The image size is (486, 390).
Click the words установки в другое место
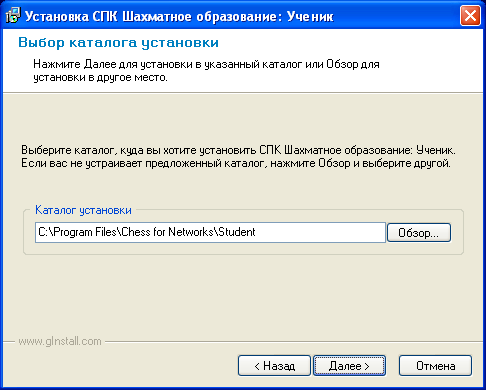click(x=100, y=78)
